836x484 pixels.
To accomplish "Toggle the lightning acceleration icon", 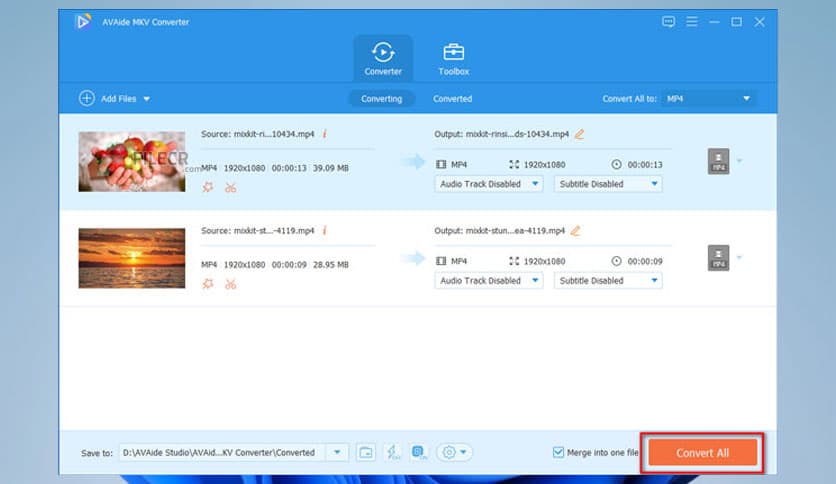I will [392, 453].
